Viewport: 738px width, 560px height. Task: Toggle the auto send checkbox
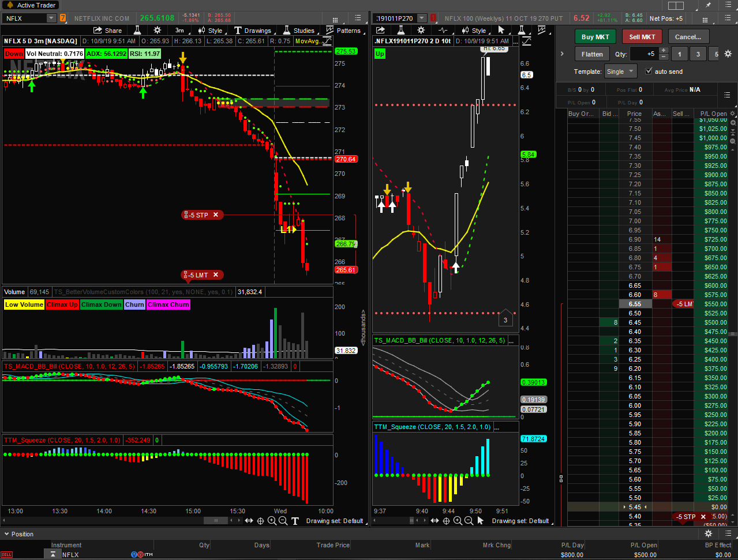click(649, 71)
